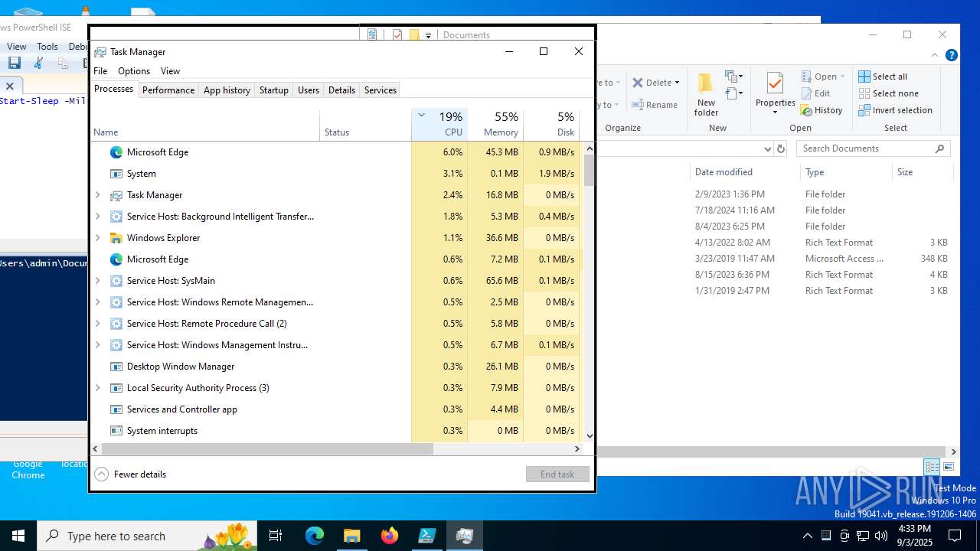Open the Users tab
The width and height of the screenshot is (980, 551).
click(309, 90)
